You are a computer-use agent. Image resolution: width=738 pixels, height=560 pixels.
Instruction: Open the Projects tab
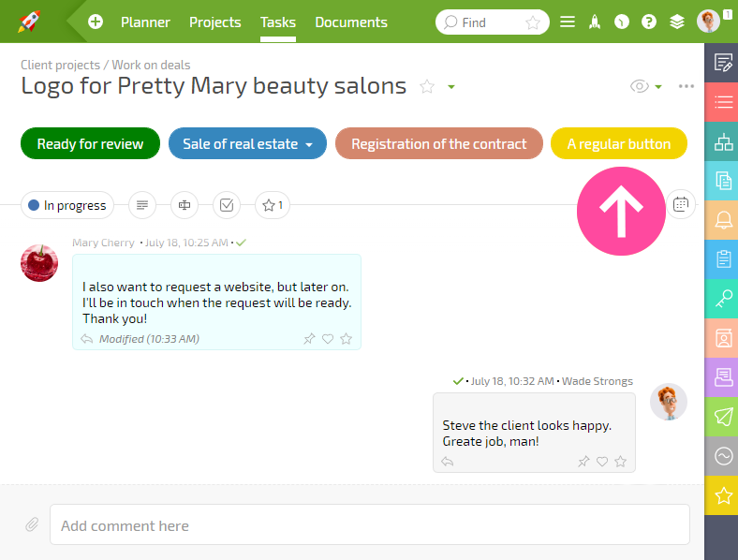(x=215, y=22)
